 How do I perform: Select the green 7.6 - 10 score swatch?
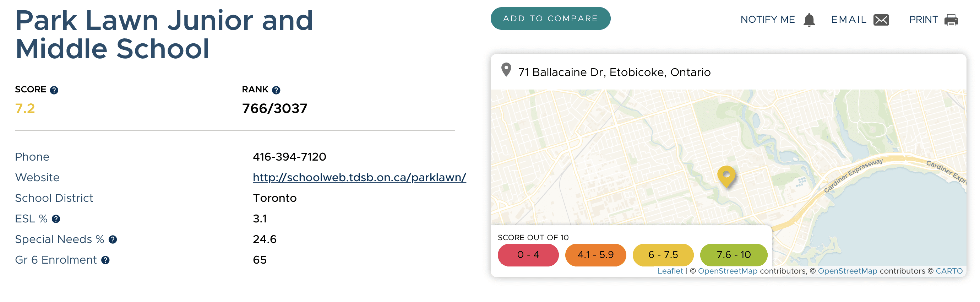pyautogui.click(x=734, y=255)
